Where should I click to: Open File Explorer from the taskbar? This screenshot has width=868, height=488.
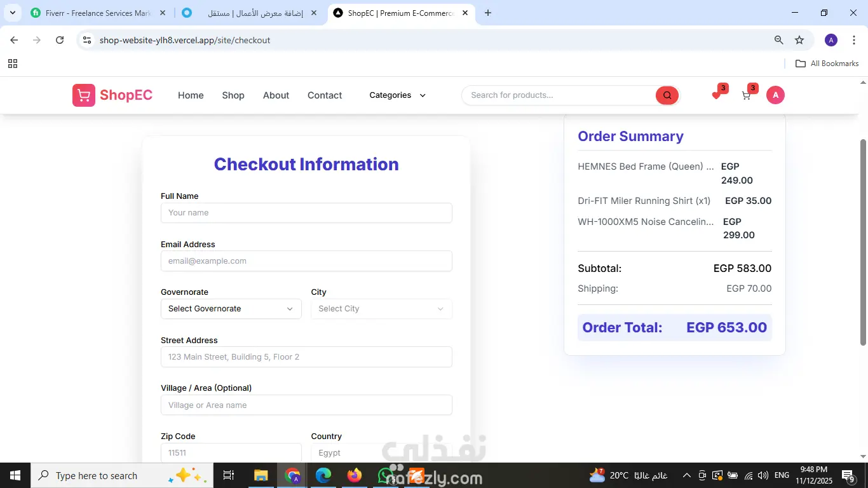pyautogui.click(x=261, y=475)
